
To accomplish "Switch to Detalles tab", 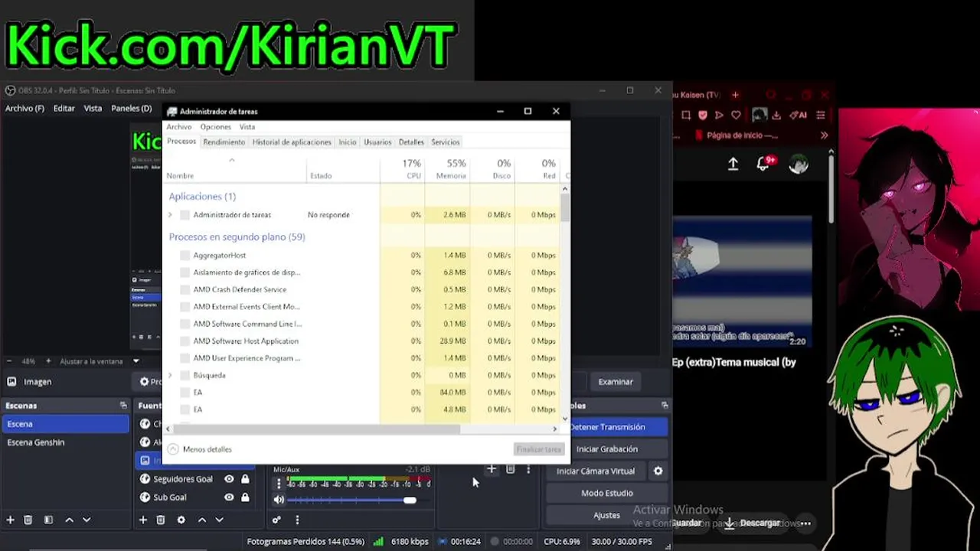I will pos(411,142).
